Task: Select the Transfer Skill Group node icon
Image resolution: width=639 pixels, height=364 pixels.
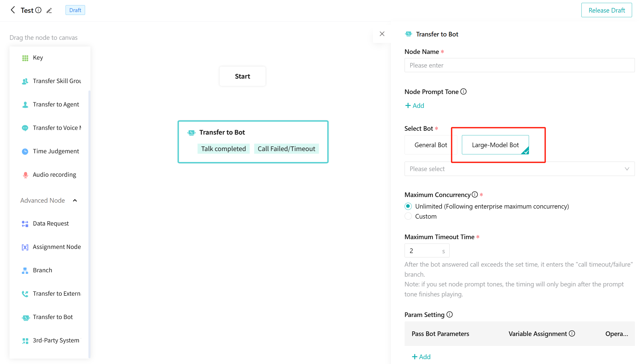Action: tap(25, 81)
